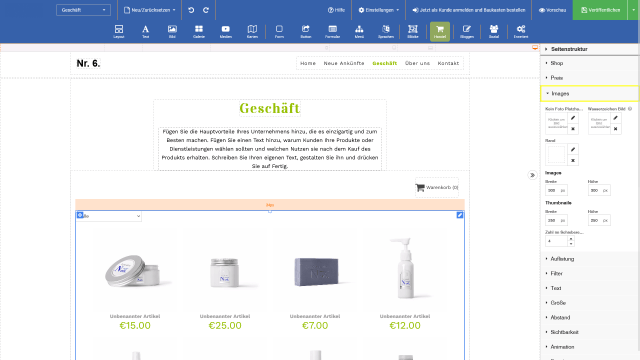Open the Layout tool
640x360 pixels.
coord(119,31)
